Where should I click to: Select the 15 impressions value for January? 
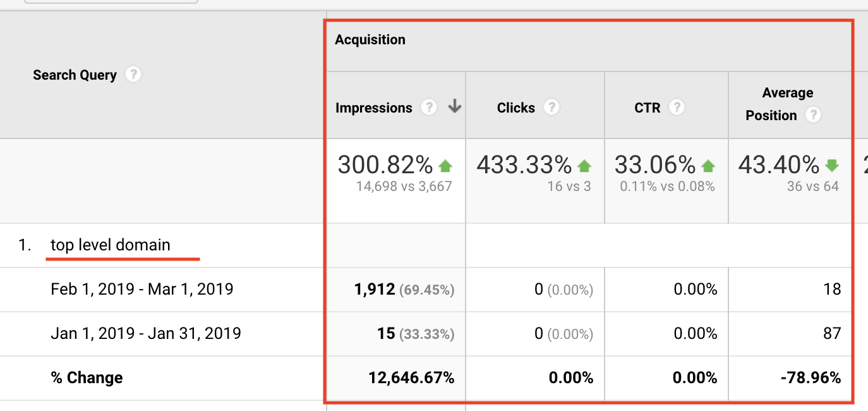[387, 333]
